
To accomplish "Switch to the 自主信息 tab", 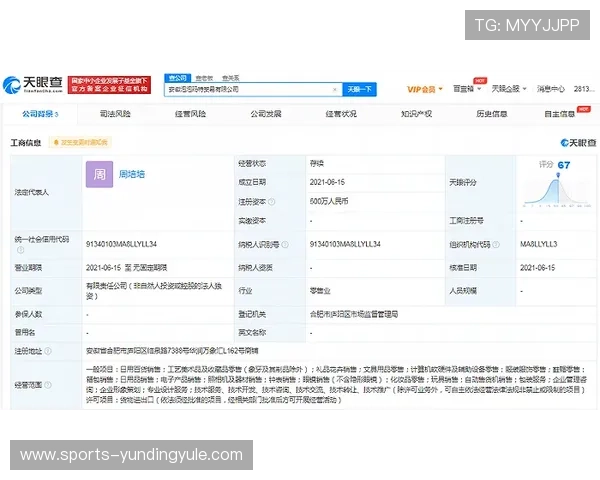I will [x=560, y=114].
